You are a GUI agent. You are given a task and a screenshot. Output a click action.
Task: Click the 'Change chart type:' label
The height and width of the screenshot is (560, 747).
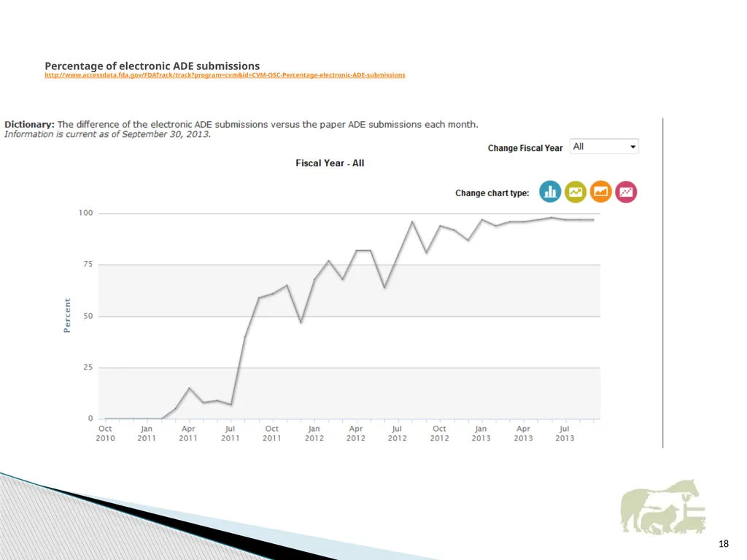[x=492, y=192]
